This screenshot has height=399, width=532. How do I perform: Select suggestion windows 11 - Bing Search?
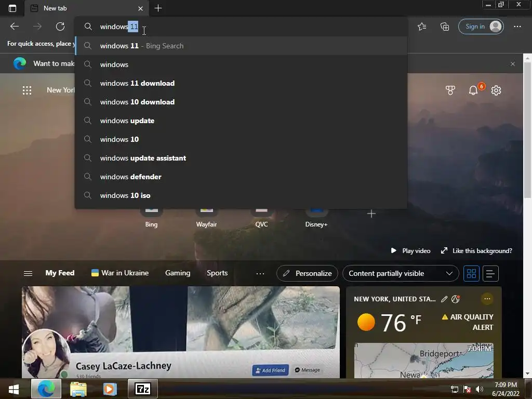coord(241,46)
